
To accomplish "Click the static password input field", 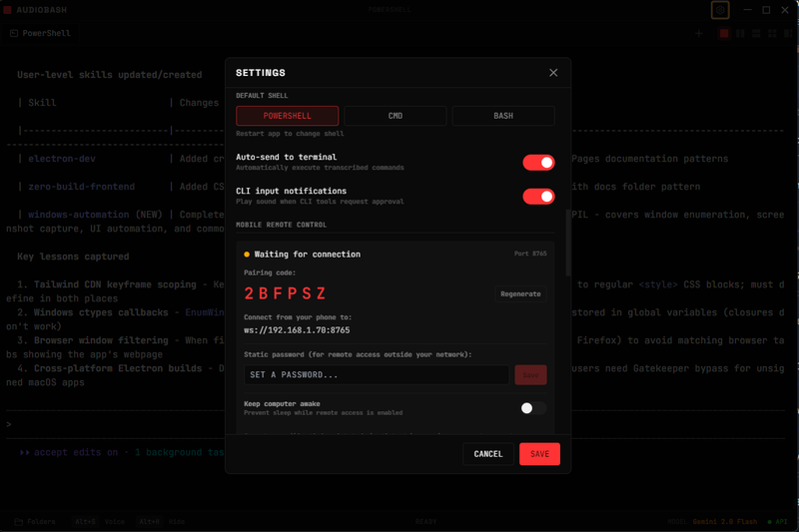I will click(x=377, y=374).
